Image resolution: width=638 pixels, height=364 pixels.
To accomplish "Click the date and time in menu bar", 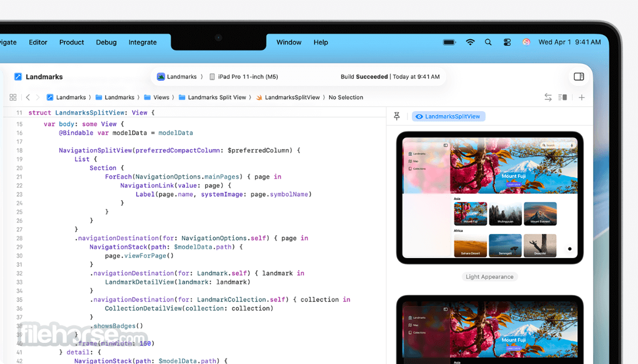I will [x=569, y=42].
